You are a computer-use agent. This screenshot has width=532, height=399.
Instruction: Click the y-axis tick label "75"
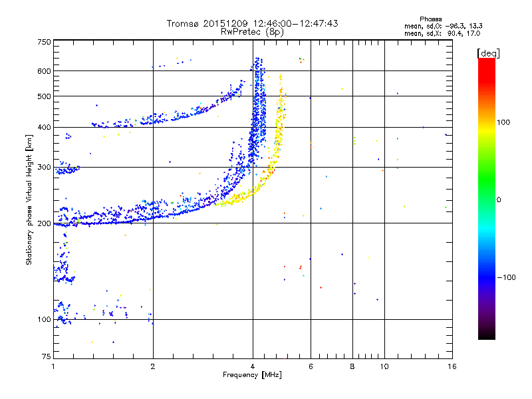pyautogui.click(x=47, y=356)
